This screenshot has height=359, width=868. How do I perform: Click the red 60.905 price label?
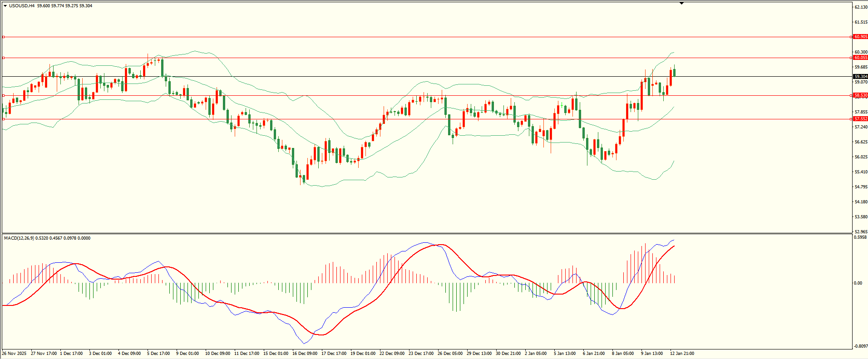860,37
